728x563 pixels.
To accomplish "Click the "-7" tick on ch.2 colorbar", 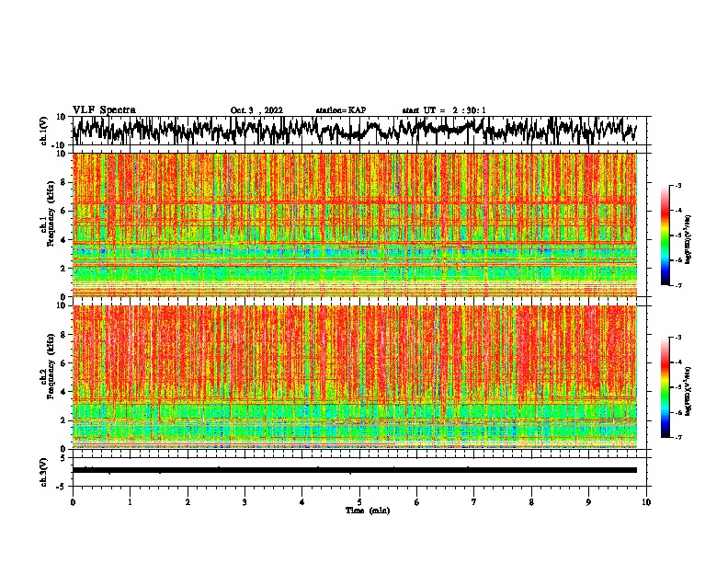I will click(677, 437).
